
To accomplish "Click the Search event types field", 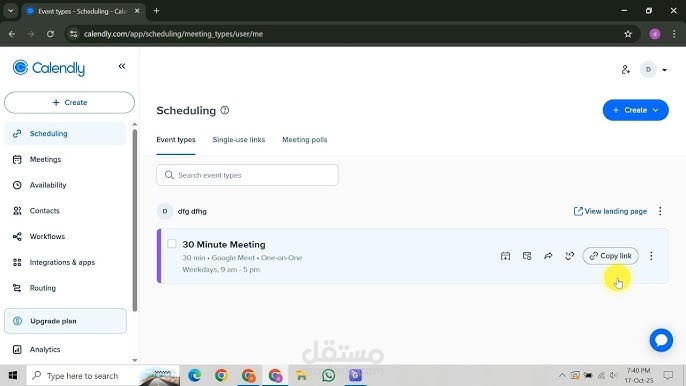I will pyautogui.click(x=247, y=175).
